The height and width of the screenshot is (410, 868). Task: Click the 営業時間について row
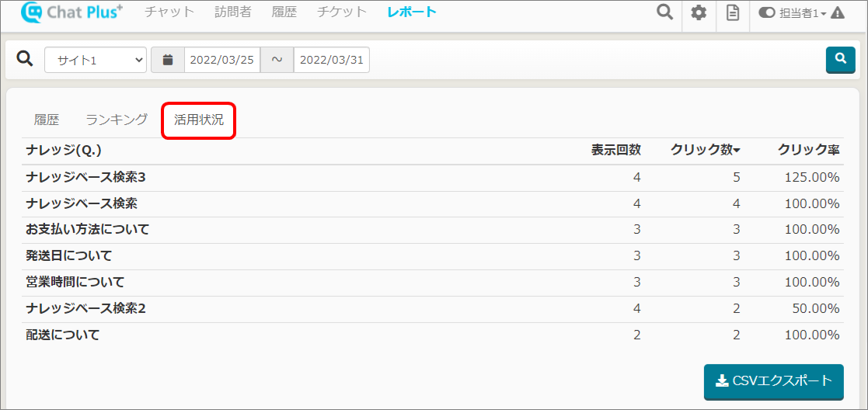[434, 282]
